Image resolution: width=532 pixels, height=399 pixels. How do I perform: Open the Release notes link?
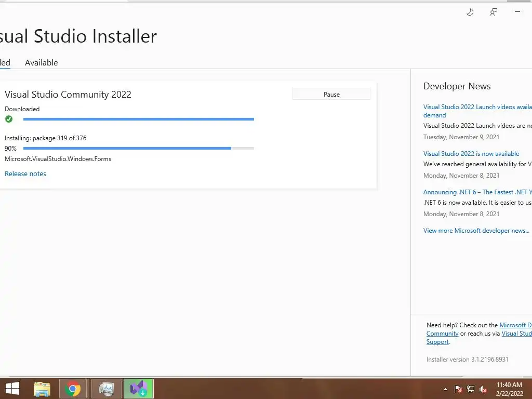[25, 174]
